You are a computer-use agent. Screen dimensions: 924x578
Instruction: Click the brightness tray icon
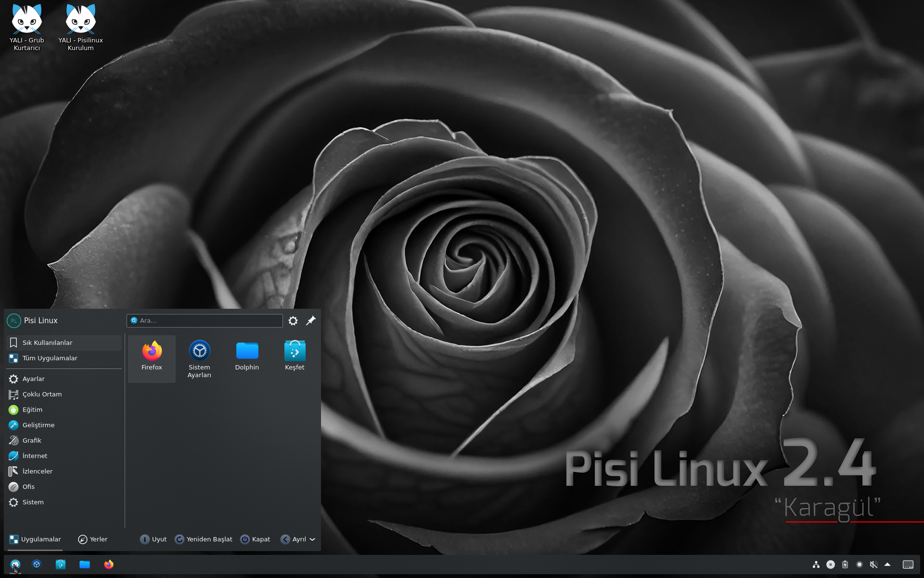point(860,565)
